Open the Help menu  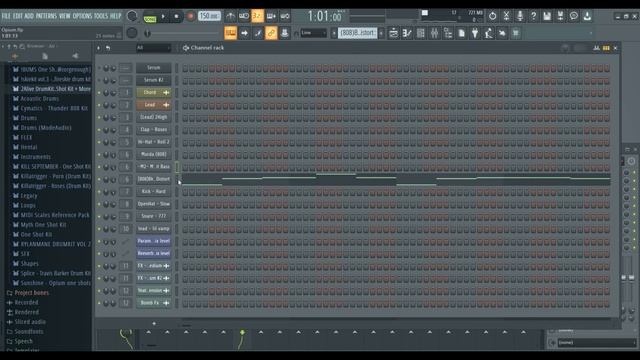(x=116, y=16)
